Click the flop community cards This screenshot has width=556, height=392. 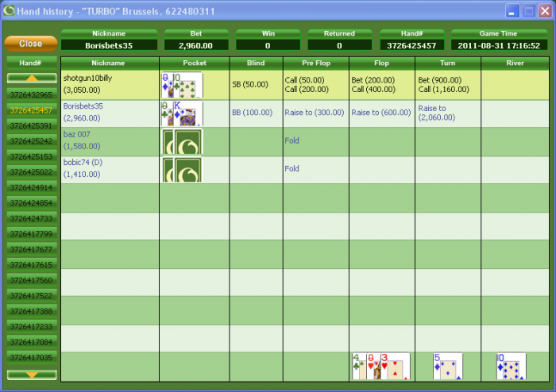coord(381,366)
